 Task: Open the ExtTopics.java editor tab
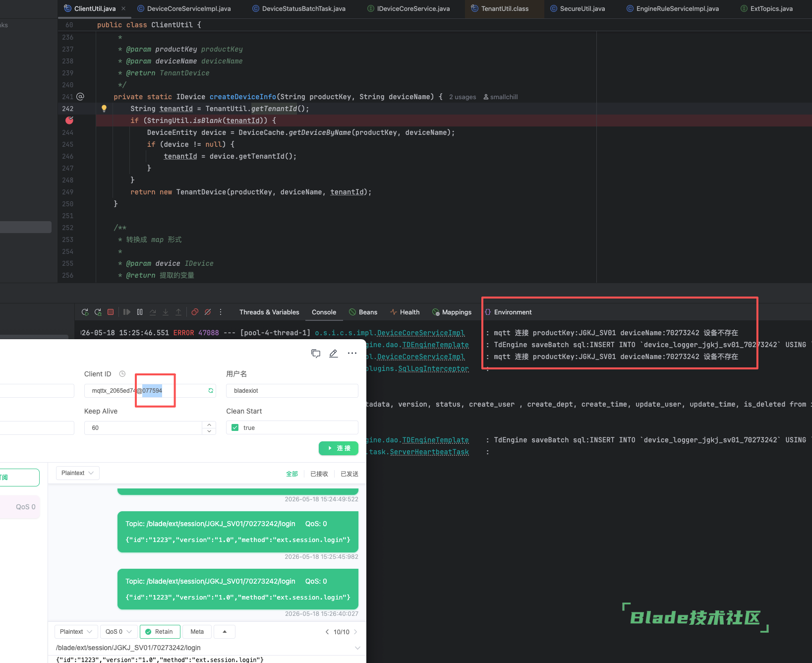click(x=766, y=8)
